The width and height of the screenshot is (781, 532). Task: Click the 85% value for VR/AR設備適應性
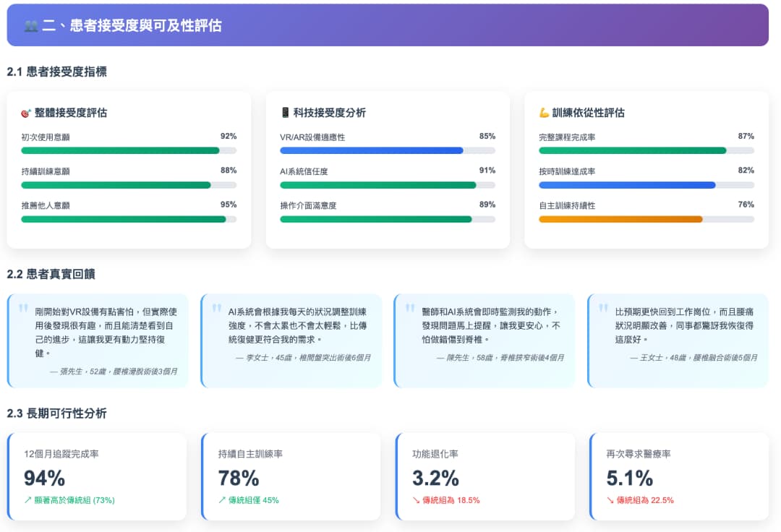coord(487,137)
